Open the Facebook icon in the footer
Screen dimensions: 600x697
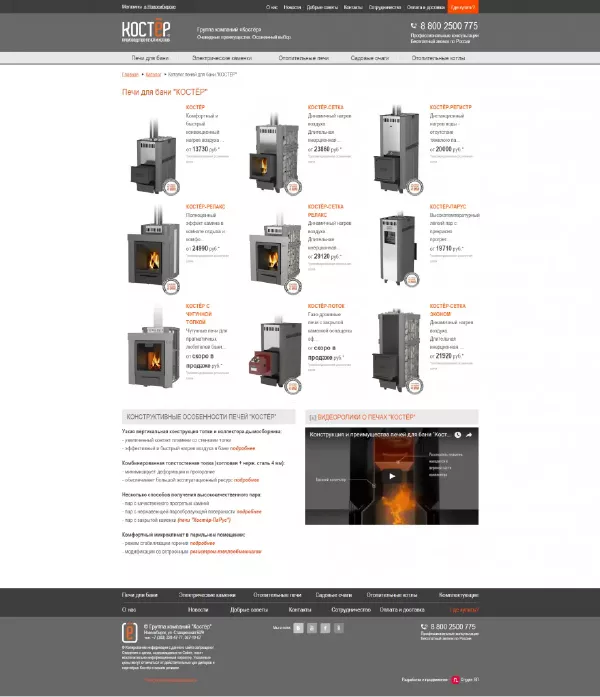coord(325,628)
